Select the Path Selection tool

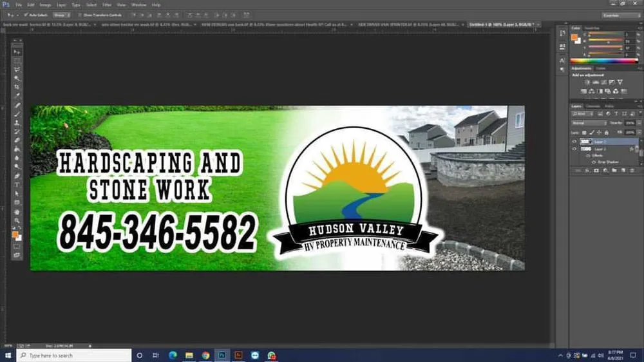point(17,193)
